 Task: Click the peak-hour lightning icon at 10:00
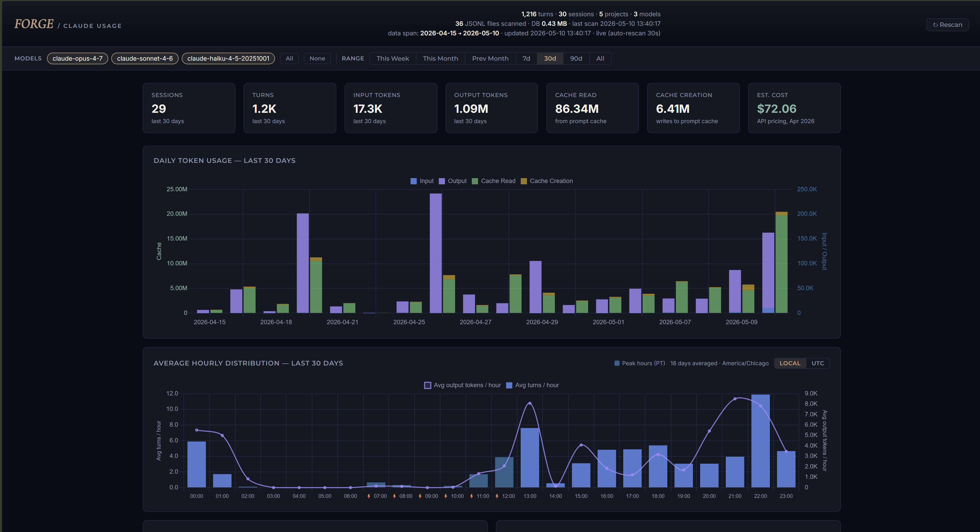[x=446, y=496]
